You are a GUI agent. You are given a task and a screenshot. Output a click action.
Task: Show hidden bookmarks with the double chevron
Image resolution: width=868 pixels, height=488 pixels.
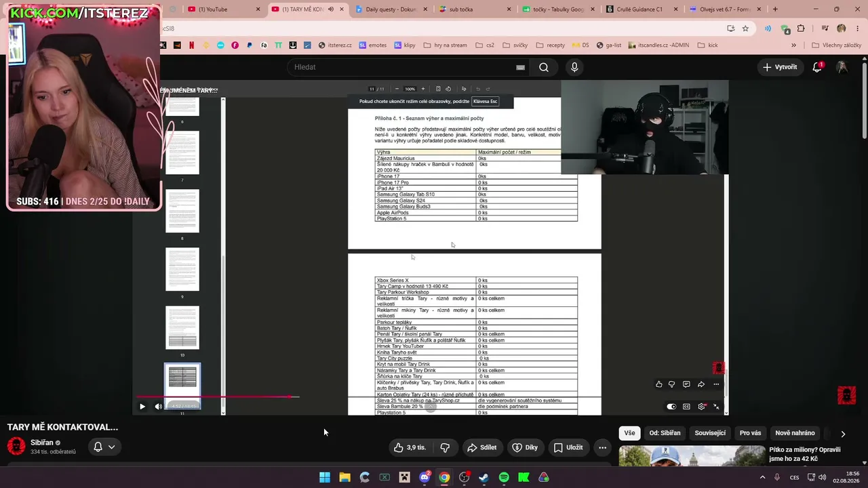pyautogui.click(x=794, y=45)
